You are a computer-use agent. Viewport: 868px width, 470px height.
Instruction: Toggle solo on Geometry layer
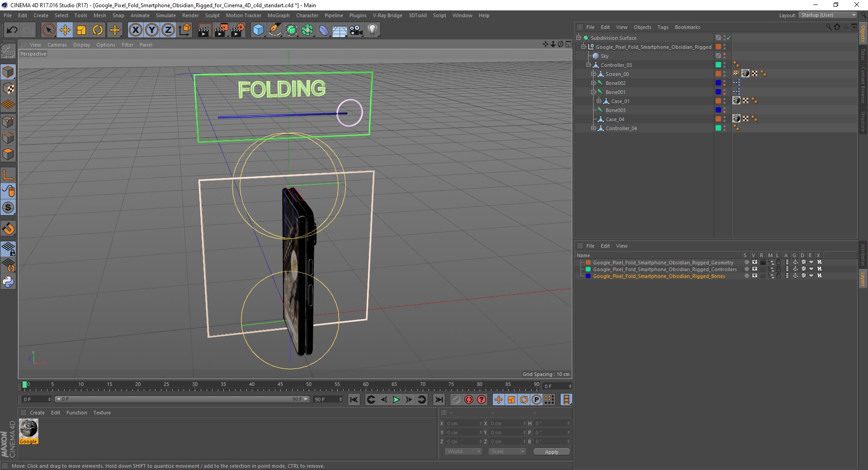tap(746, 262)
